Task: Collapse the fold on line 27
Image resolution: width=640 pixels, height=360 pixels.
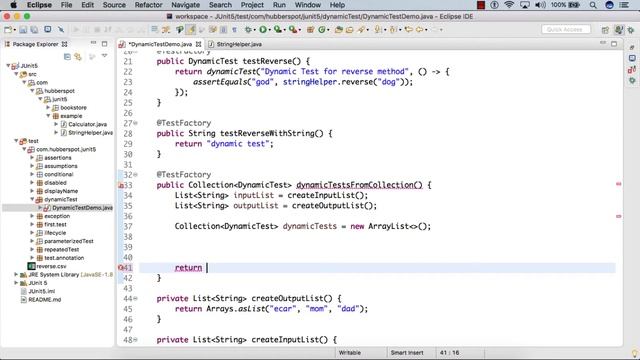Action: point(136,123)
